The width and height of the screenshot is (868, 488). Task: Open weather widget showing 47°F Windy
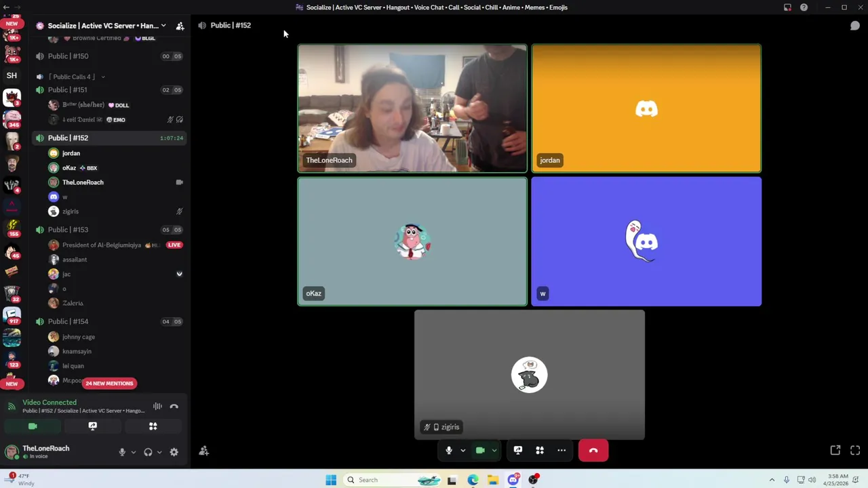point(20,480)
